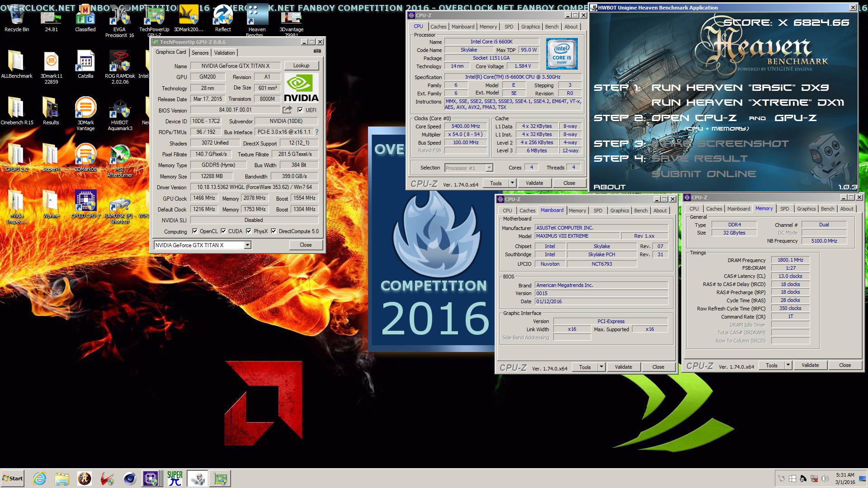The width and height of the screenshot is (868, 488).
Task: Click the MAXIMUS VIII EXTREME model value
Action: [577, 236]
